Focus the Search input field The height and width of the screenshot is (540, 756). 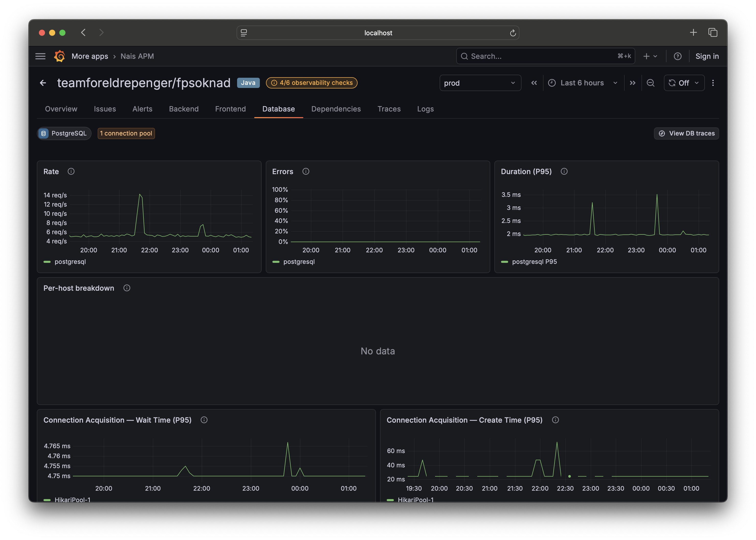coord(546,56)
